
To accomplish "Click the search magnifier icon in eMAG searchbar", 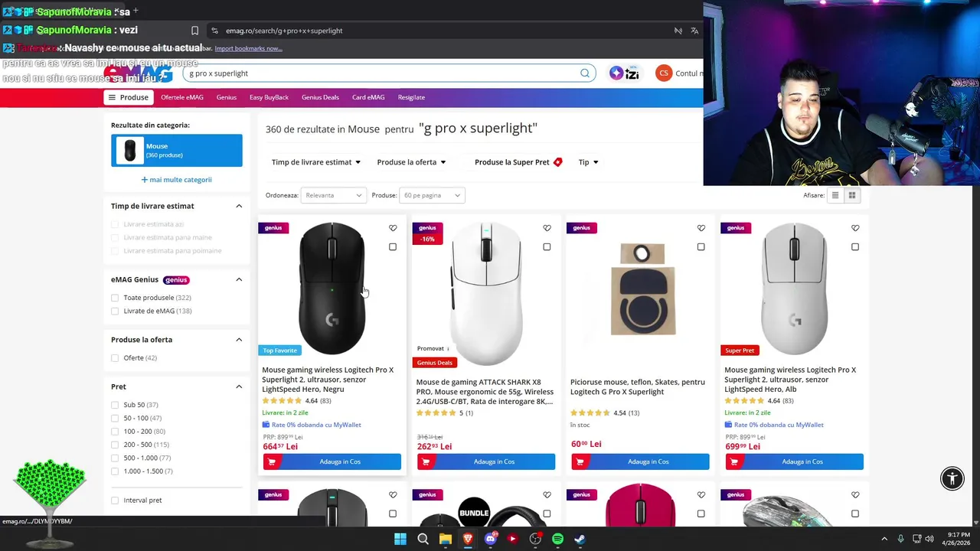I will click(585, 73).
